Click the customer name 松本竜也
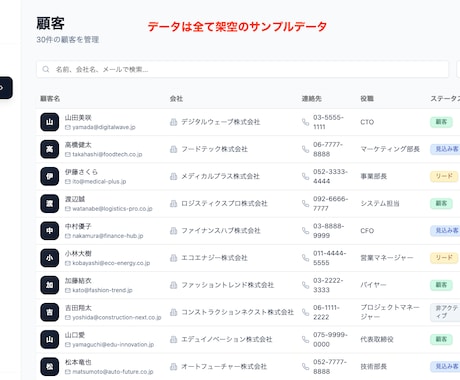This screenshot has height=380, width=460. tap(78, 362)
